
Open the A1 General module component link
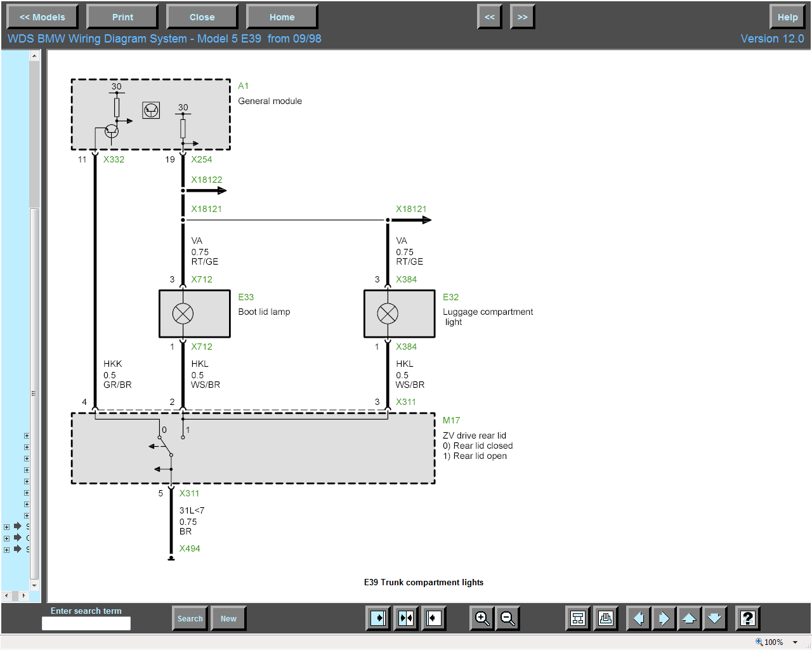tap(244, 86)
